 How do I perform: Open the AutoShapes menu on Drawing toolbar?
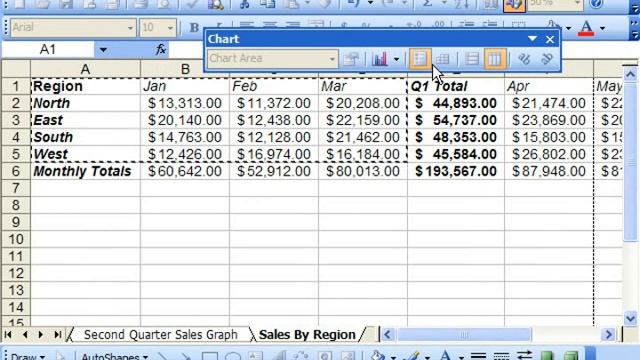(x=114, y=356)
